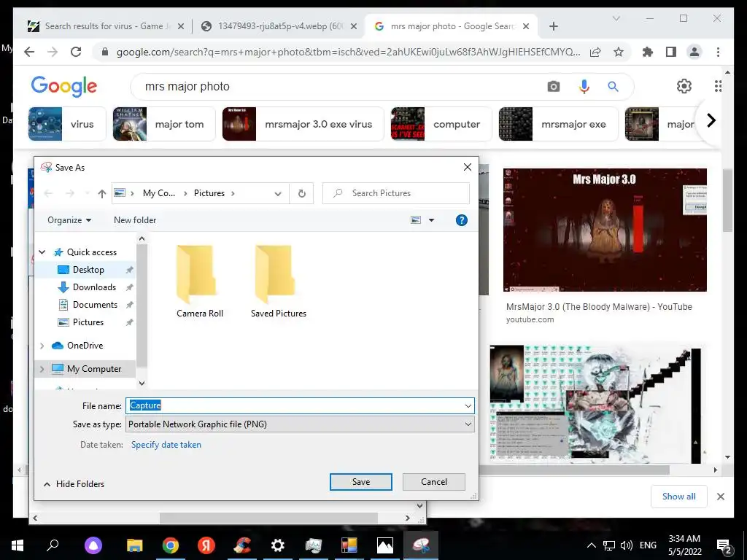Click the share page icon in address bar

595,52
